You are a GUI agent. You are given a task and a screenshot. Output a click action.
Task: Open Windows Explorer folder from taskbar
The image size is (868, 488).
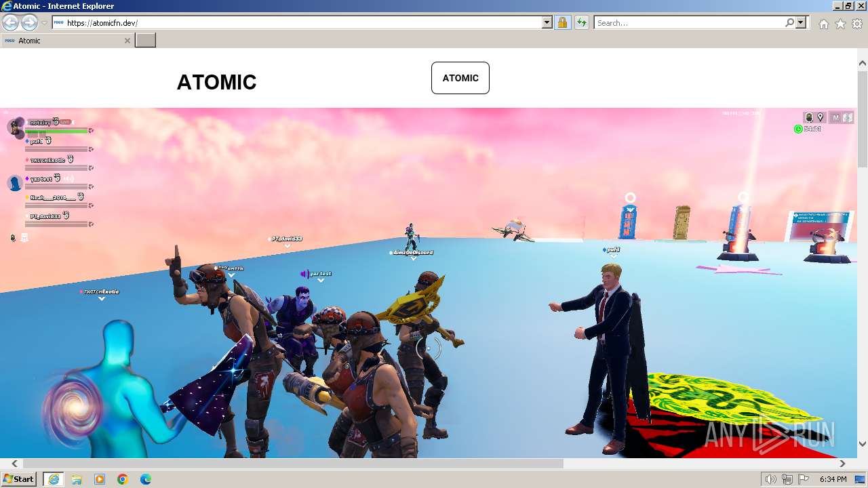click(x=76, y=479)
